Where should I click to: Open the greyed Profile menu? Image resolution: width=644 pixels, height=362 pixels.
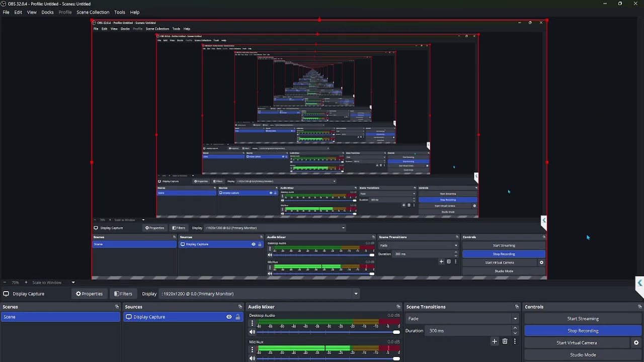65,12
